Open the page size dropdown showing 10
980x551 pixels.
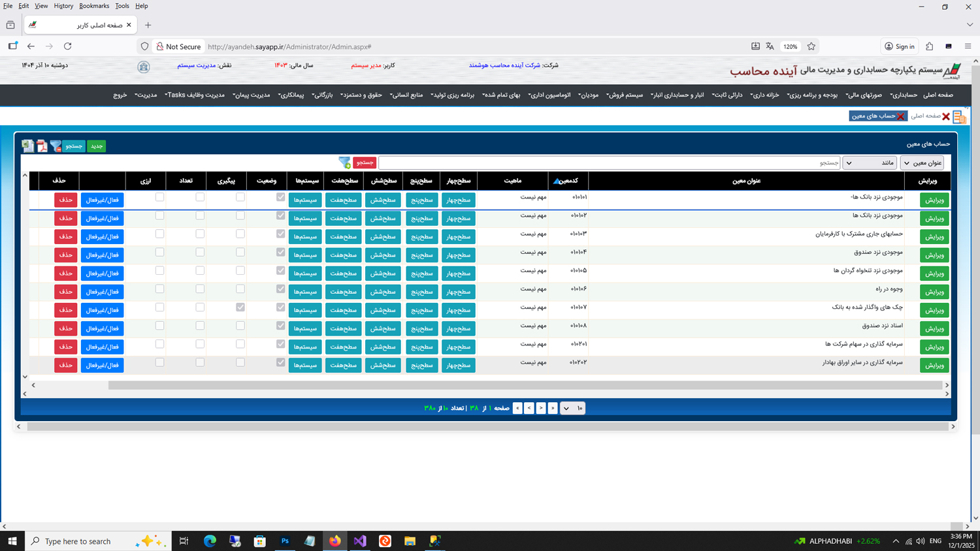click(573, 408)
